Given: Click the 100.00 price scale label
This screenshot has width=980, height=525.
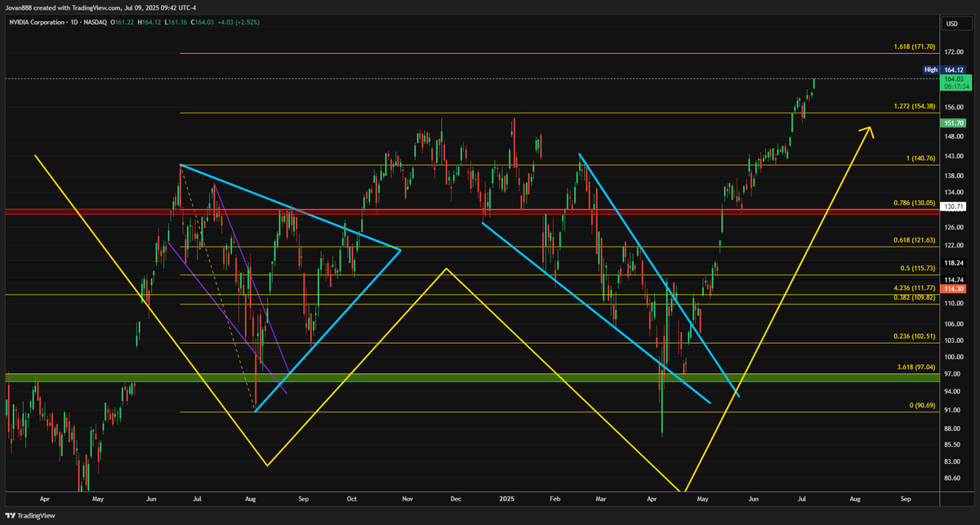Looking at the screenshot, I should pyautogui.click(x=955, y=357).
